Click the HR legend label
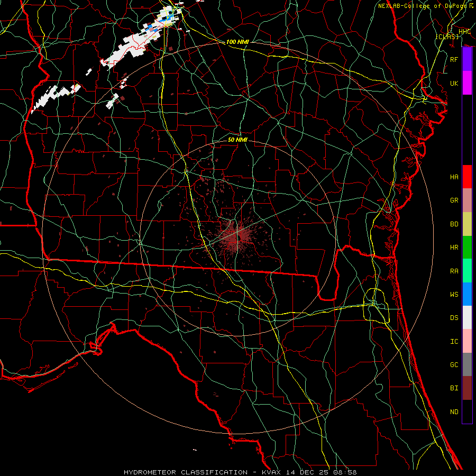 [x=454, y=247]
